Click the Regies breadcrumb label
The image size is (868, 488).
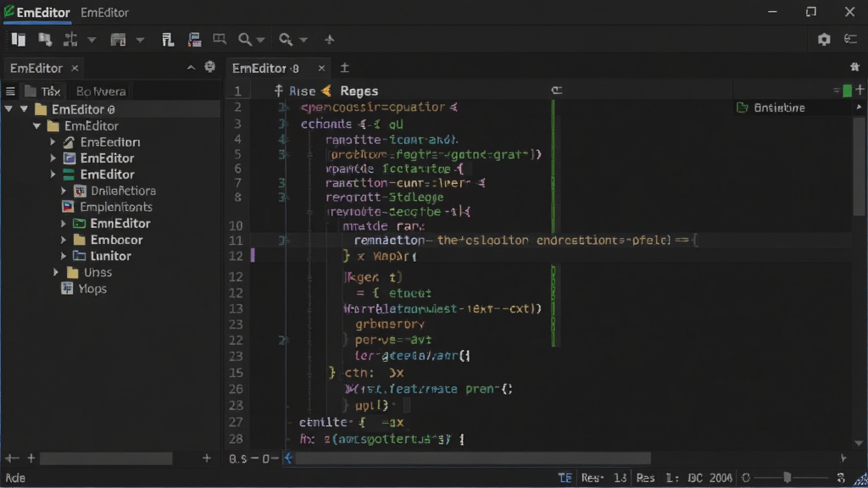click(x=359, y=91)
